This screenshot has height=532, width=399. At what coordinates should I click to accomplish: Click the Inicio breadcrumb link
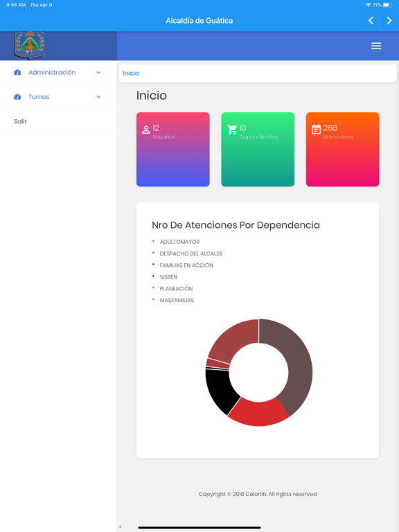pyautogui.click(x=131, y=73)
